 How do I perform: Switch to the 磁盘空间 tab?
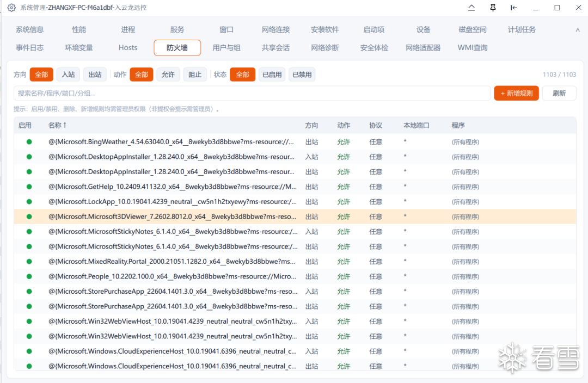click(473, 29)
